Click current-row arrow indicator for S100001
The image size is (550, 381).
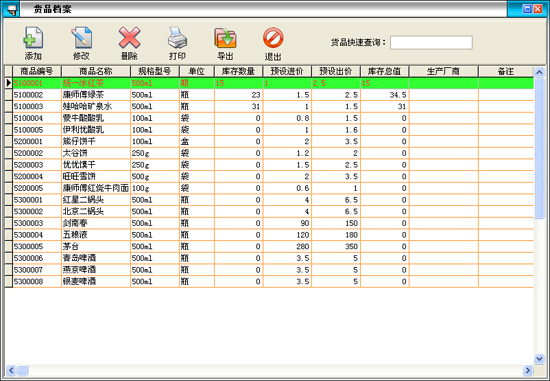click(x=9, y=83)
